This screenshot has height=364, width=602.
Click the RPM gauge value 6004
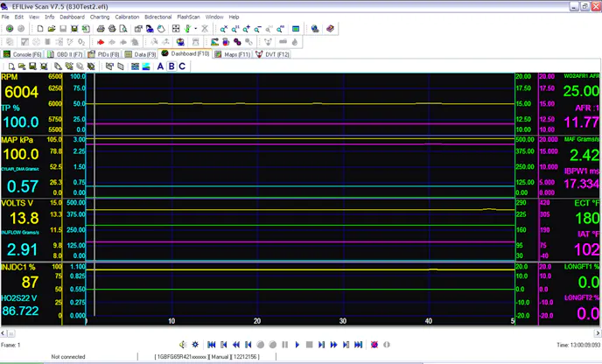(21, 92)
